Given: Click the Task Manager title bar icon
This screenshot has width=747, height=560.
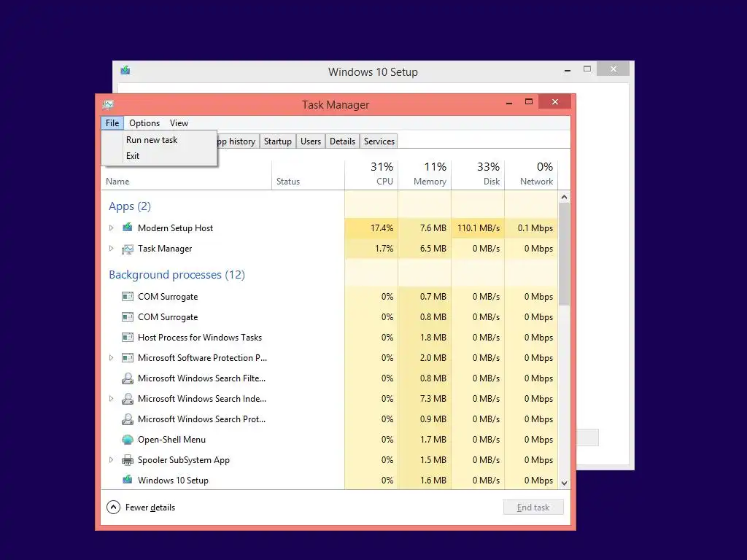Looking at the screenshot, I should click(x=108, y=104).
